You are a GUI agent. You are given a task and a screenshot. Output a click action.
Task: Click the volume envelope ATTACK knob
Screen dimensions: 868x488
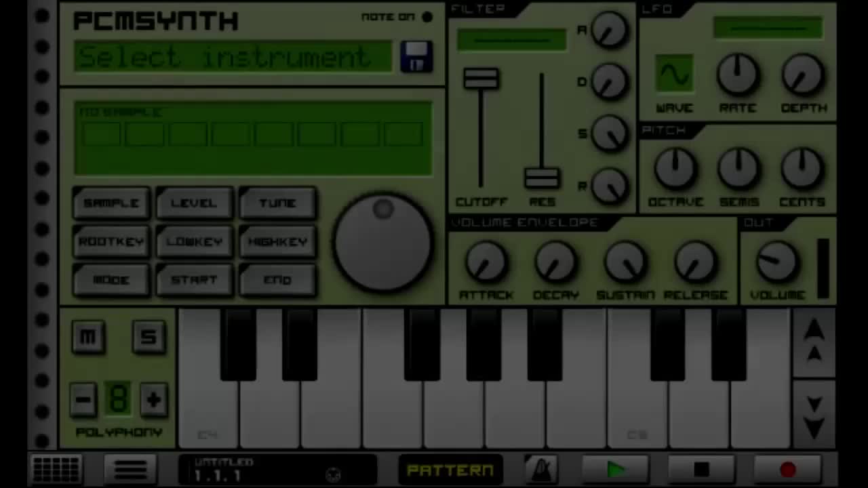pyautogui.click(x=486, y=263)
